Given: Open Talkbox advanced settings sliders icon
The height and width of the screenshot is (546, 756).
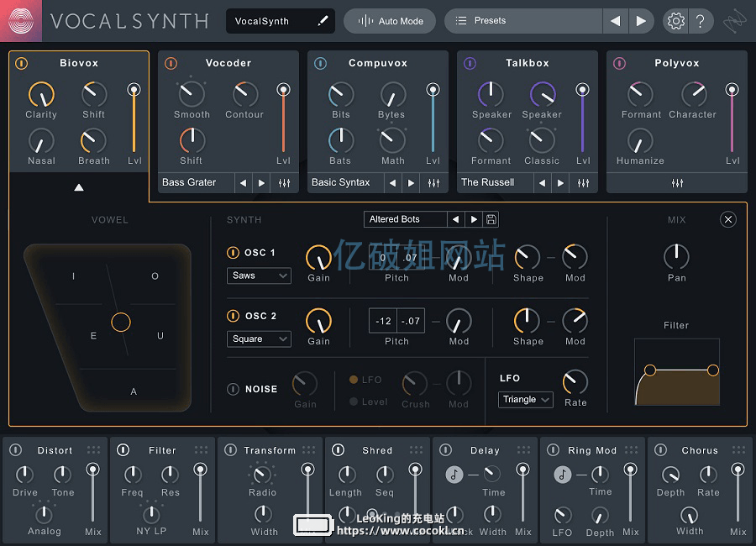Looking at the screenshot, I should tap(583, 183).
